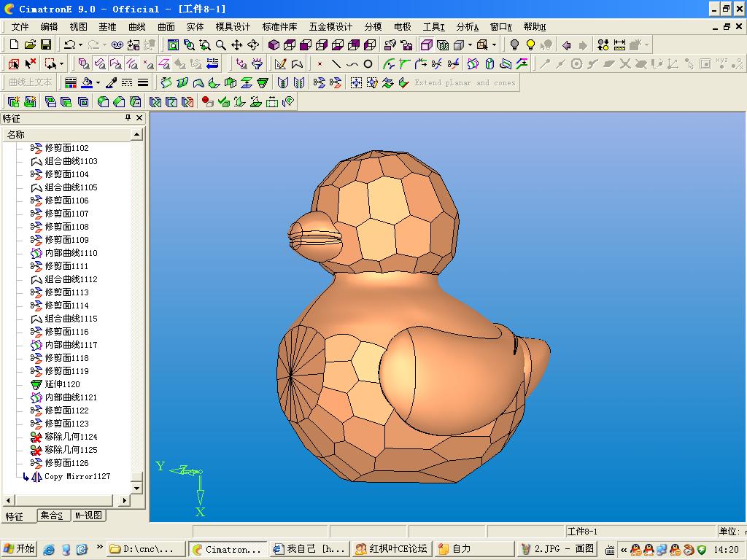Click the Undo arrow icon

(x=69, y=44)
